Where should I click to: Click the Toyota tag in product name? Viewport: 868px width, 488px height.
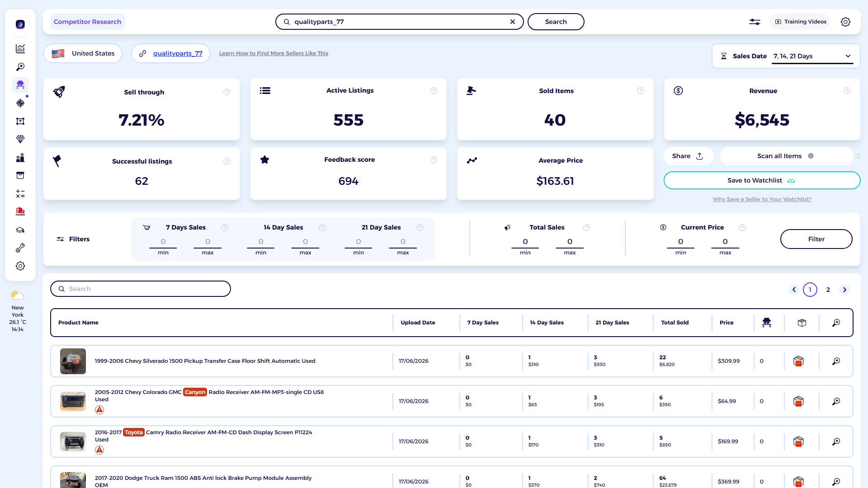tap(134, 432)
